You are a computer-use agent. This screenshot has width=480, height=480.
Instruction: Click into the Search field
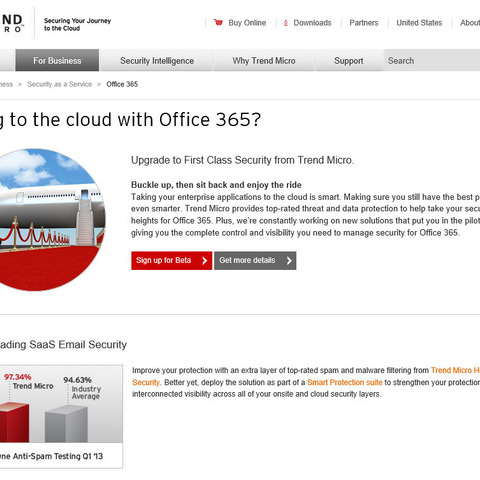[432, 60]
